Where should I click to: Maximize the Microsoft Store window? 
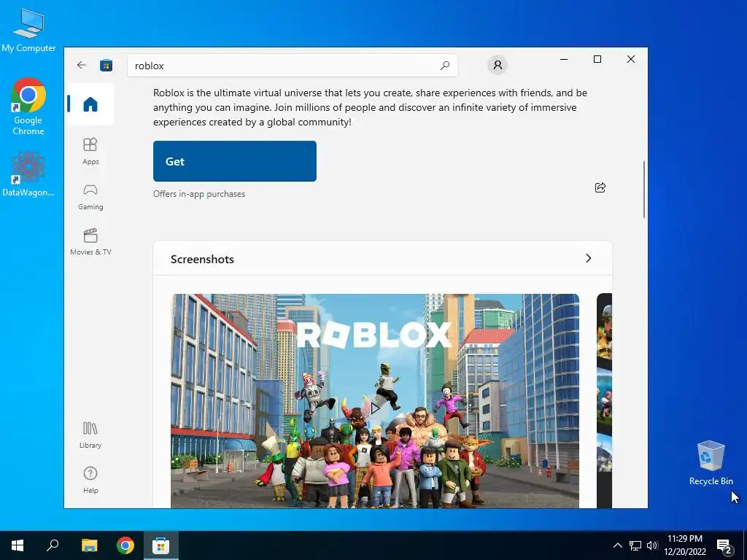pyautogui.click(x=597, y=59)
